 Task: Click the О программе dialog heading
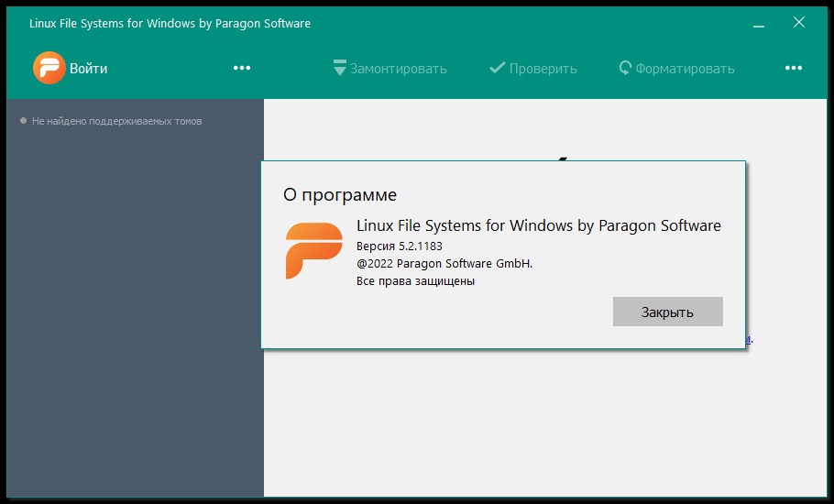[340, 195]
